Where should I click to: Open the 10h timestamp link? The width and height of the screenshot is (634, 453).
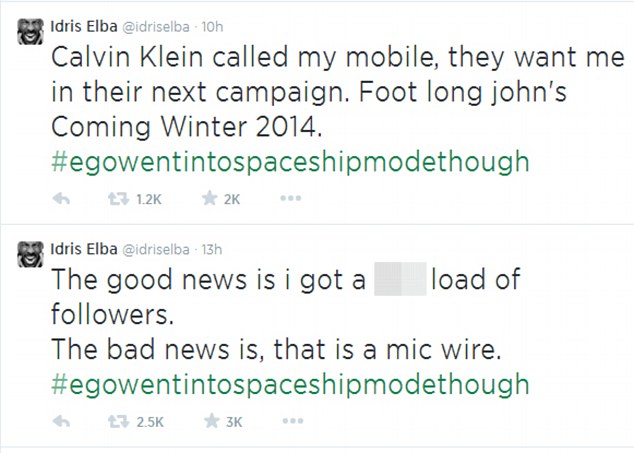coord(212,27)
